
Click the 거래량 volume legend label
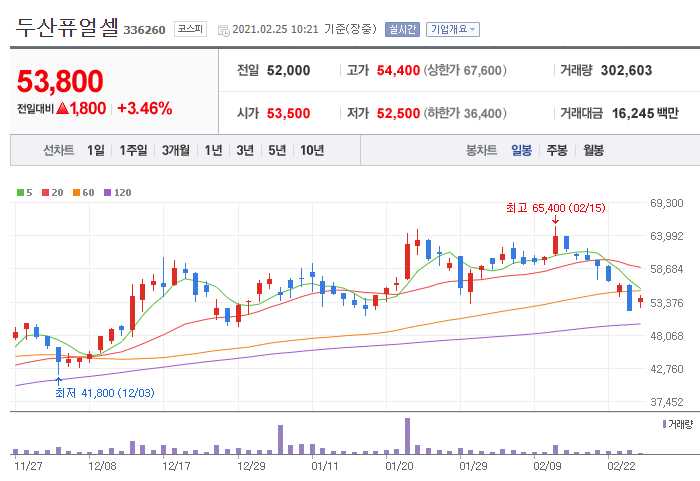pyautogui.click(x=680, y=424)
